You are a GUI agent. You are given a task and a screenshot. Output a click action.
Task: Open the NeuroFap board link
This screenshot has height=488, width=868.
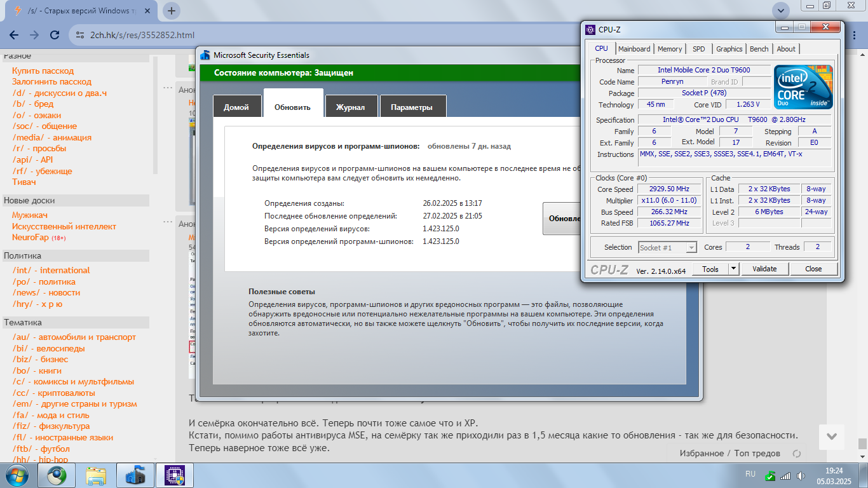31,237
